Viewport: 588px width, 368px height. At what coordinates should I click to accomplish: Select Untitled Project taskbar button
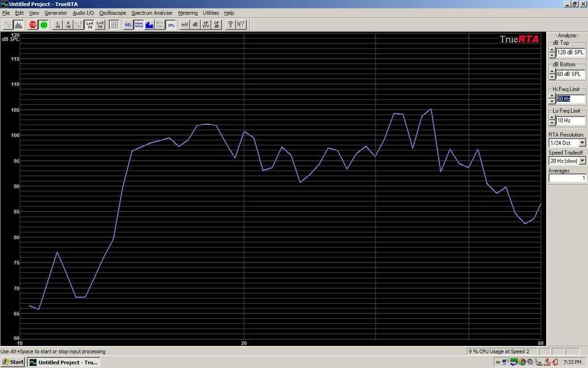click(x=64, y=362)
